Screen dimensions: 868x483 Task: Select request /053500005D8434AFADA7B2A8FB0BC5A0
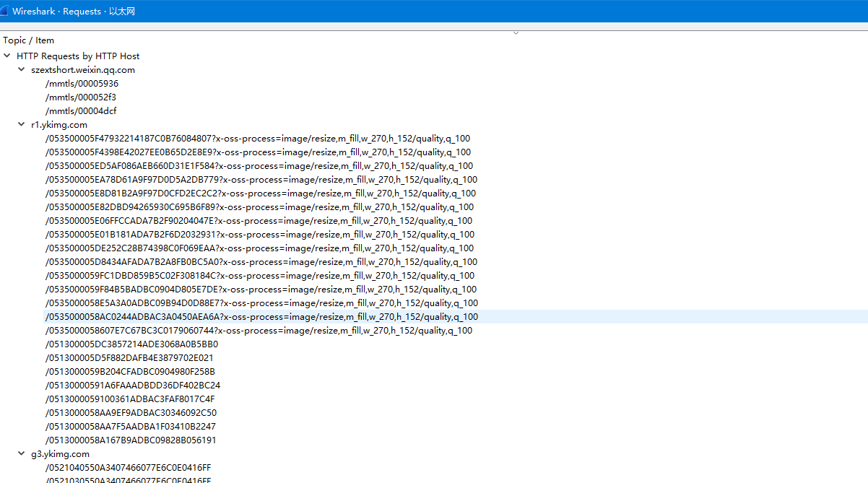(261, 262)
